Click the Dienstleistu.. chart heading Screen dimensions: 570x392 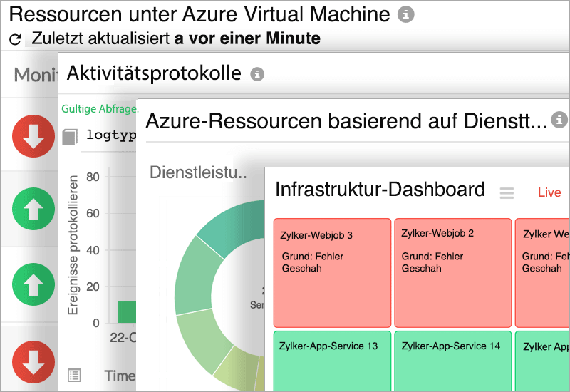pyautogui.click(x=198, y=172)
